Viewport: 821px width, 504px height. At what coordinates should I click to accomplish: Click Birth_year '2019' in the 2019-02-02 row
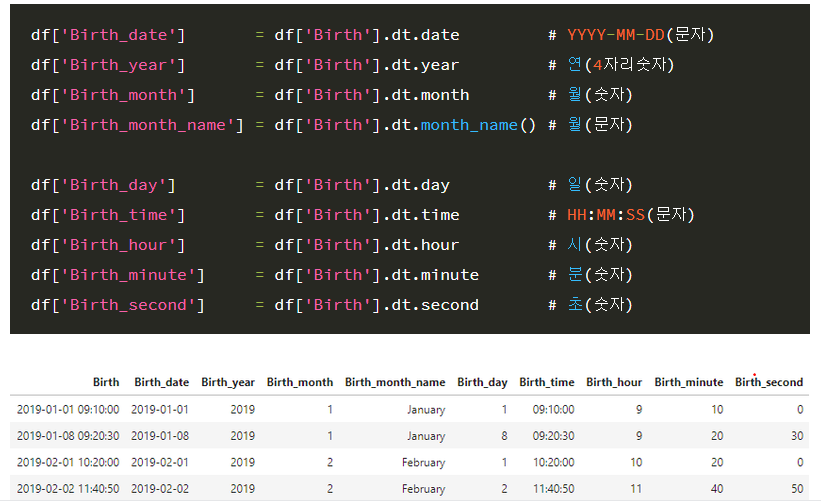tap(242, 489)
